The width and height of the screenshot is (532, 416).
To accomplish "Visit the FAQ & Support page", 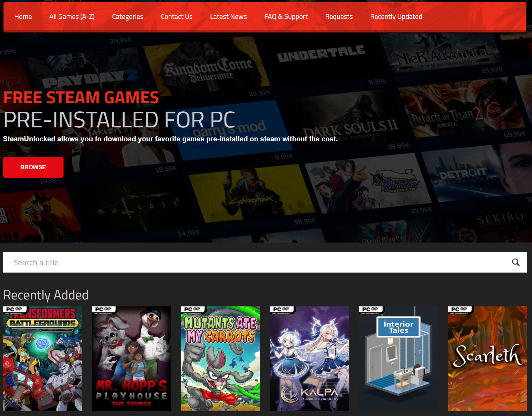I will [x=286, y=17].
